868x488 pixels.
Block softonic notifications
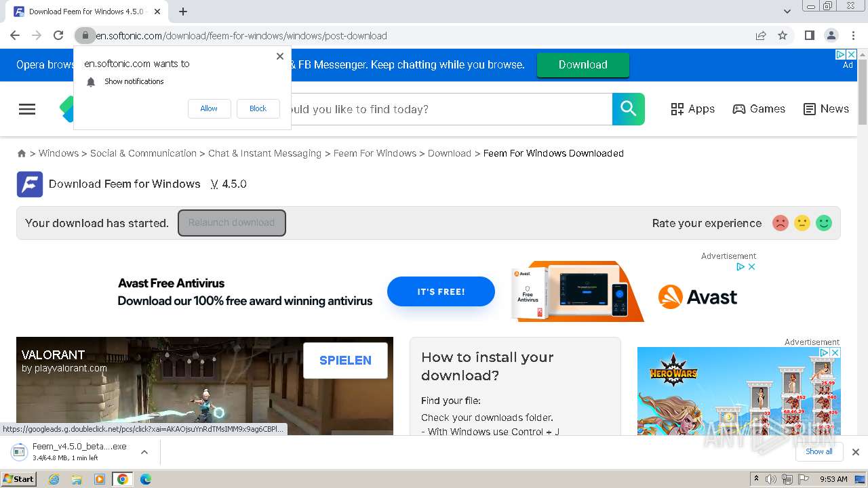258,108
